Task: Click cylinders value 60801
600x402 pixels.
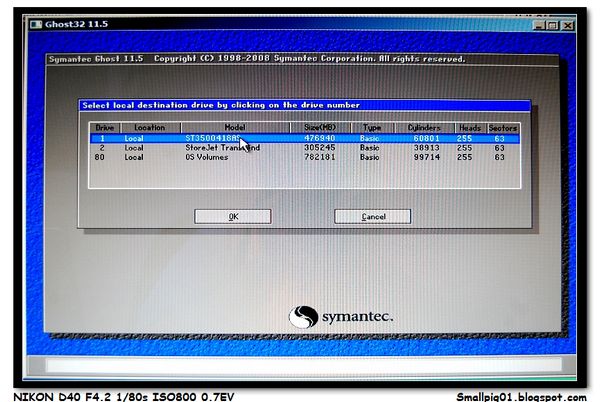Action: coord(427,138)
